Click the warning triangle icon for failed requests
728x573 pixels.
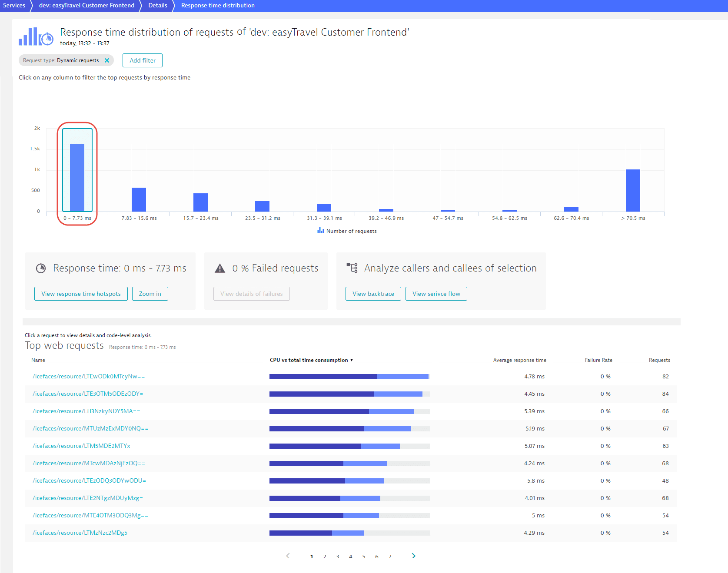220,268
